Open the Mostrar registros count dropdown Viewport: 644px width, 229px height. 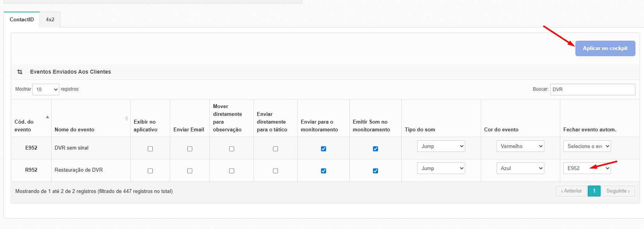coord(46,90)
